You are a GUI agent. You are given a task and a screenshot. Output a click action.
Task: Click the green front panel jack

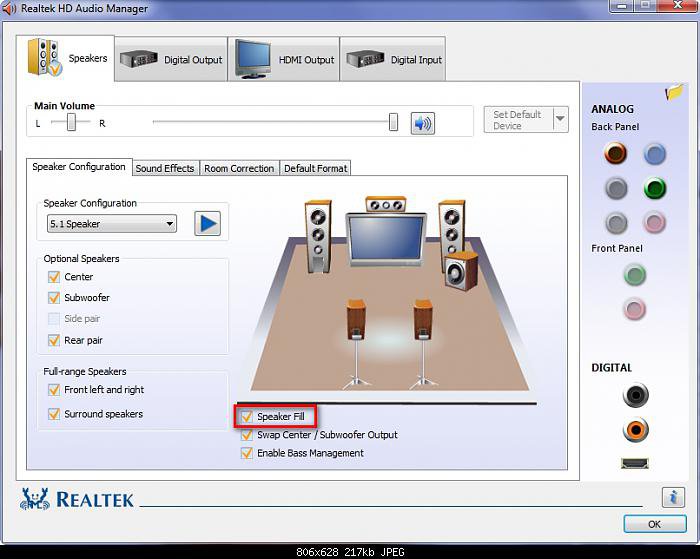point(634,275)
